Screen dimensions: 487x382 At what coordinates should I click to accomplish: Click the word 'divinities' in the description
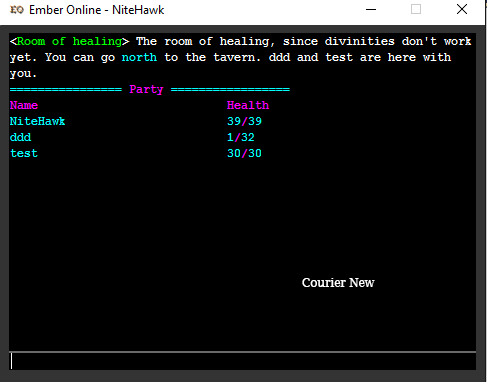[x=359, y=41]
